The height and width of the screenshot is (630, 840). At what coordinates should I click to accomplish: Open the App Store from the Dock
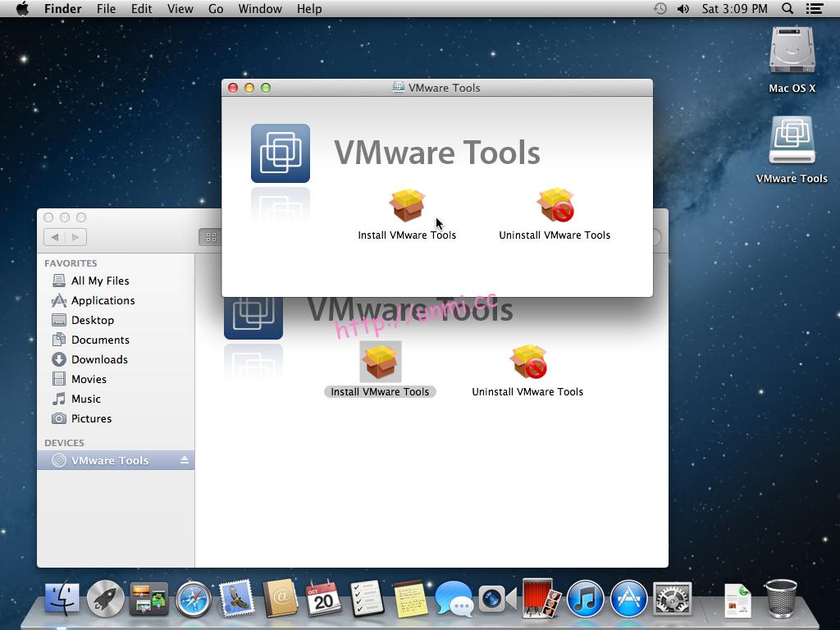[x=628, y=599]
